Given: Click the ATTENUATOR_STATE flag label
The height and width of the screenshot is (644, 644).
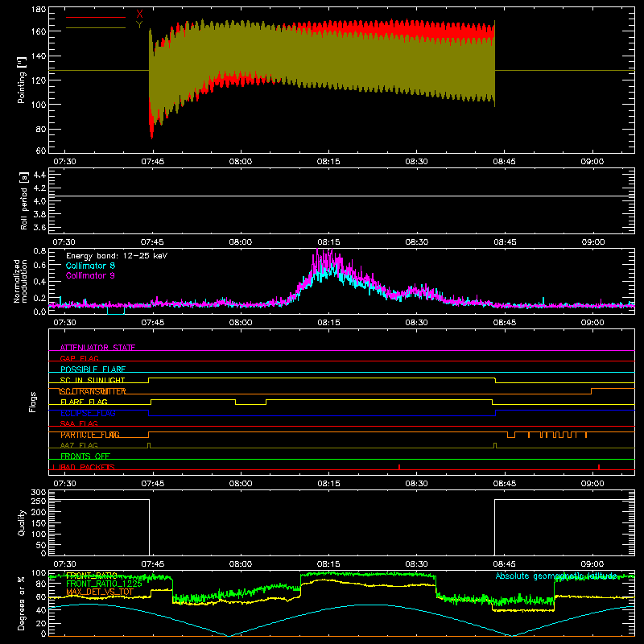Looking at the screenshot, I should (97, 348).
